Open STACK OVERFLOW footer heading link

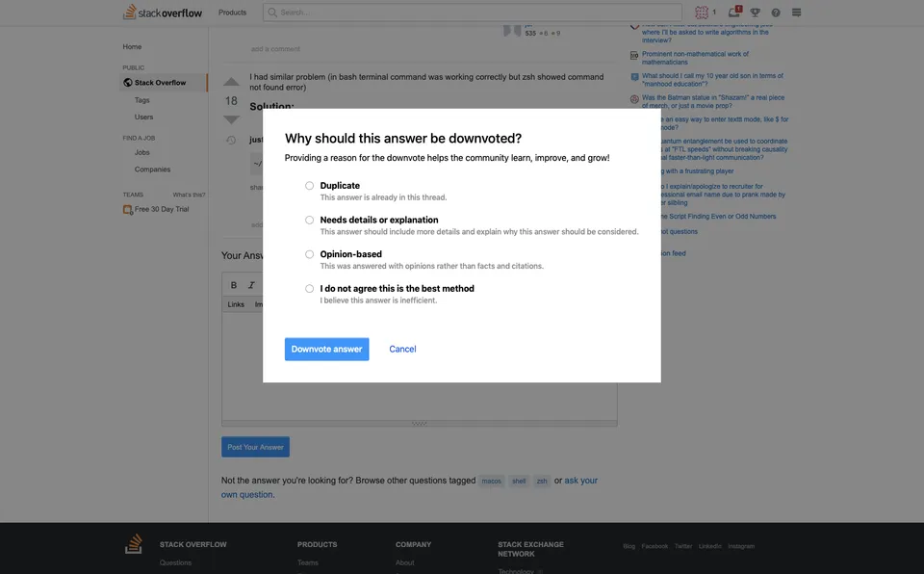coord(192,544)
